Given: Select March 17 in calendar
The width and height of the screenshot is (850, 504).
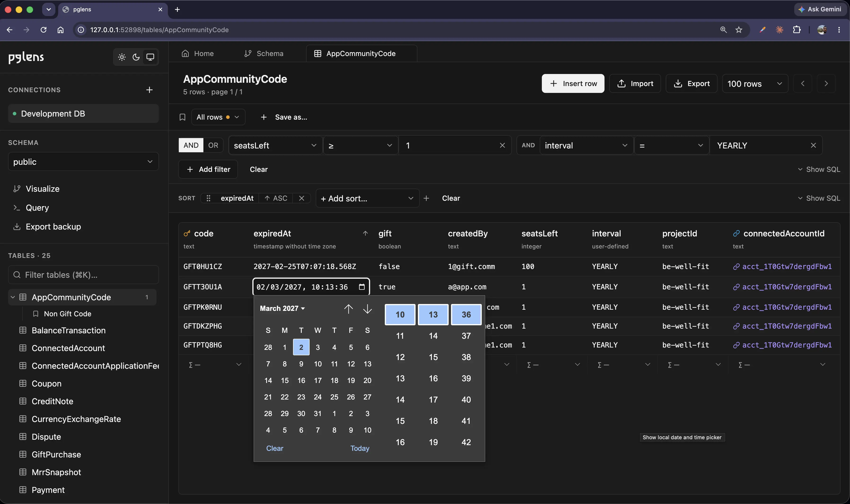Looking at the screenshot, I should coord(318,381).
